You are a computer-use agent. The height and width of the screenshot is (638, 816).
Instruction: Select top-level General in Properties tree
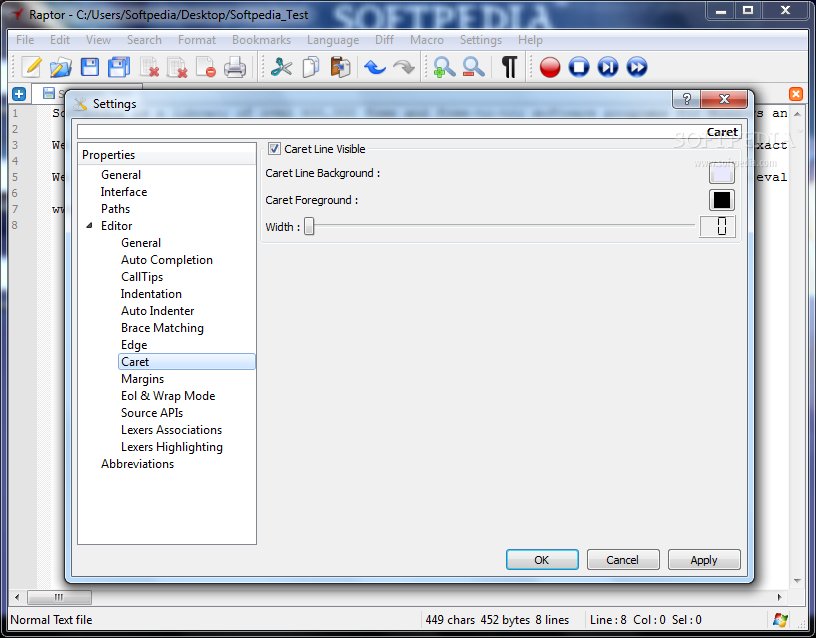tap(121, 175)
